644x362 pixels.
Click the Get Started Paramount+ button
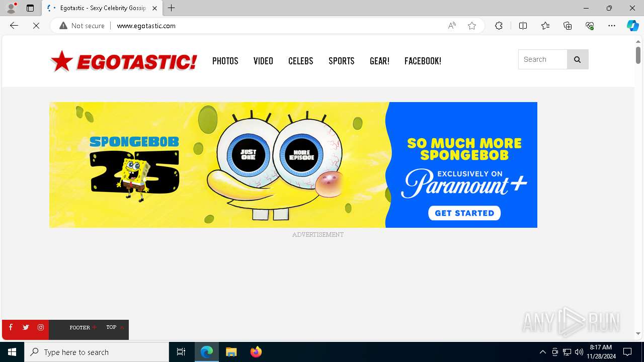(464, 213)
